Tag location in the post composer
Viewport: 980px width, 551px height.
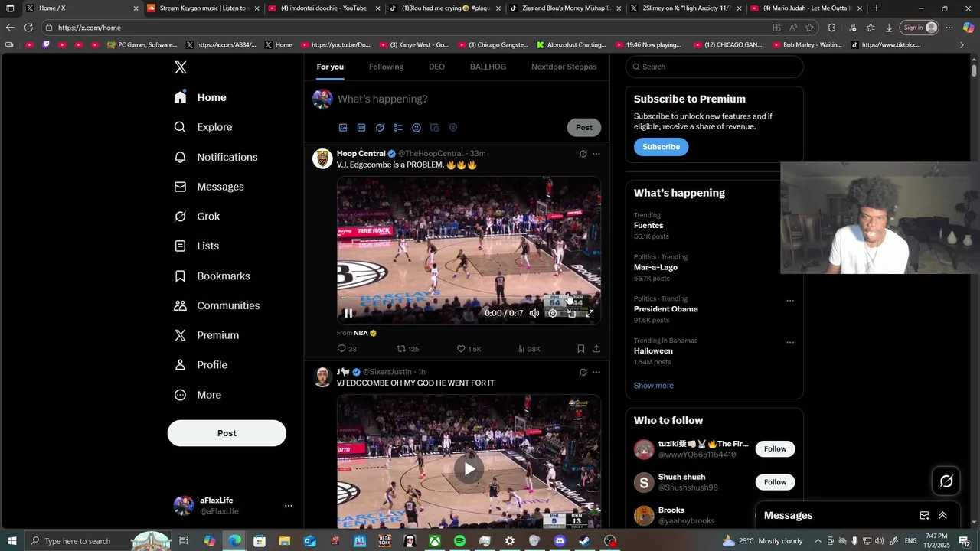[453, 128]
